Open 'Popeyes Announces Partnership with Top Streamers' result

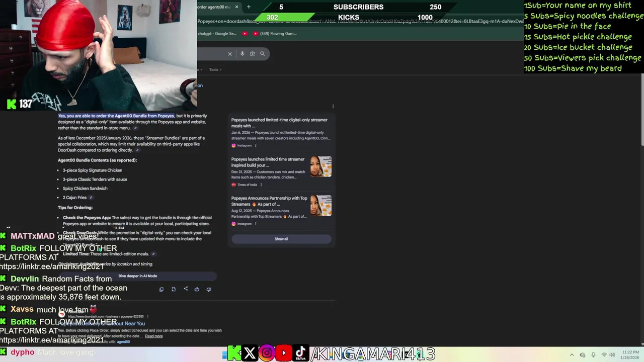[x=269, y=201]
